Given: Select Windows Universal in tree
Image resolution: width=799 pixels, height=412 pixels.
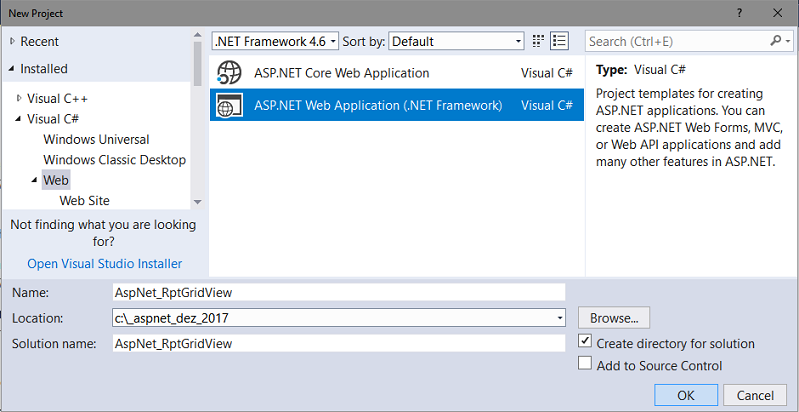Looking at the screenshot, I should tap(96, 140).
